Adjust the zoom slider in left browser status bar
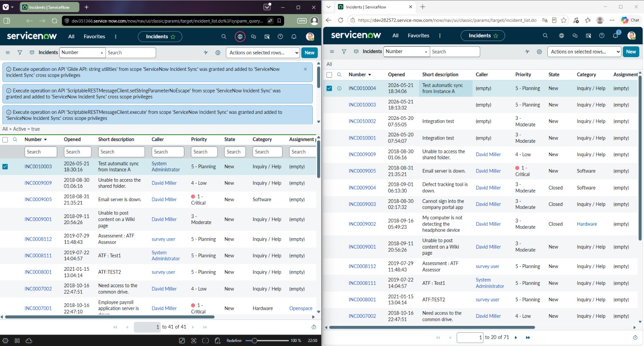The image size is (644, 346). [254, 341]
